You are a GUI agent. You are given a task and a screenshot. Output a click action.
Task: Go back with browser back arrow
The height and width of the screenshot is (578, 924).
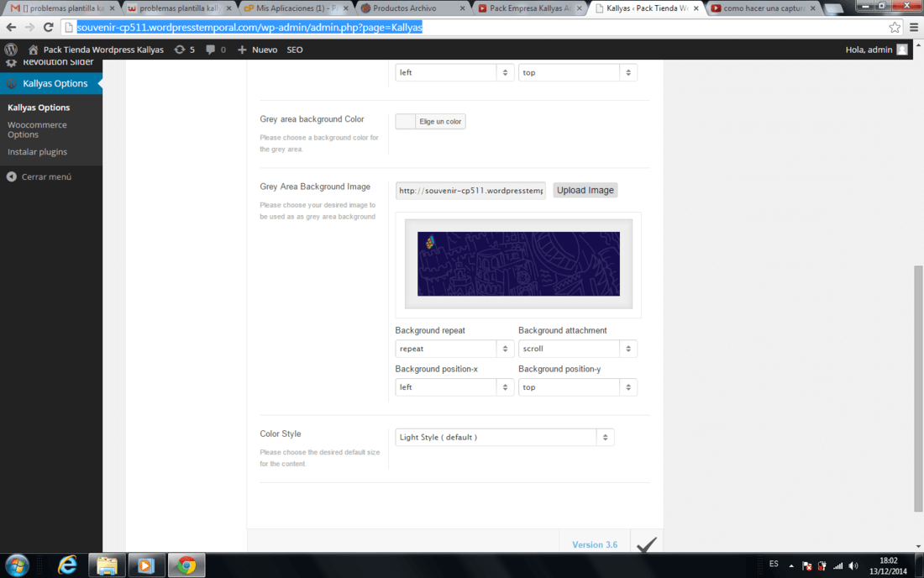coord(11,27)
